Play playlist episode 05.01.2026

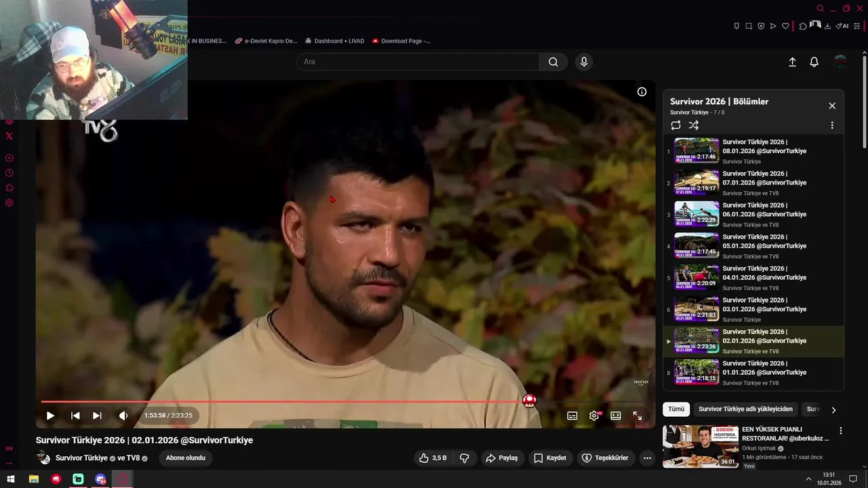click(x=753, y=246)
